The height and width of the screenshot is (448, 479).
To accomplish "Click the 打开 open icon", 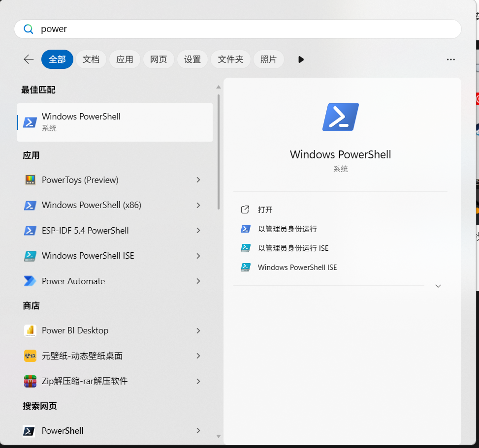I will point(245,209).
